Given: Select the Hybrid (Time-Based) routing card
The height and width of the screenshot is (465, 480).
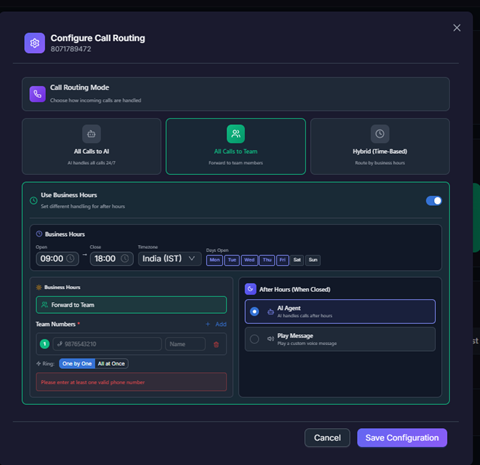Looking at the screenshot, I should [380, 146].
